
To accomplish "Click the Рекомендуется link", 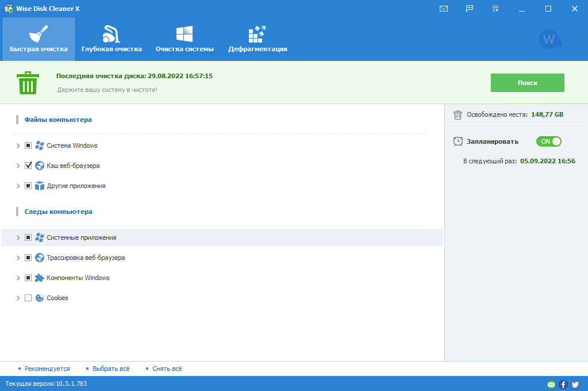I will tap(47, 369).
